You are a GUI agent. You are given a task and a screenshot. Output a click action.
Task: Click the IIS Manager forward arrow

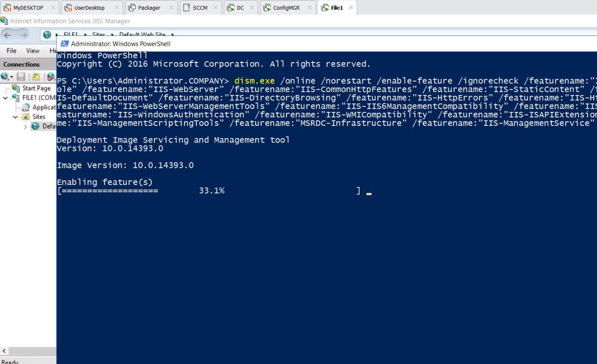pos(23,35)
